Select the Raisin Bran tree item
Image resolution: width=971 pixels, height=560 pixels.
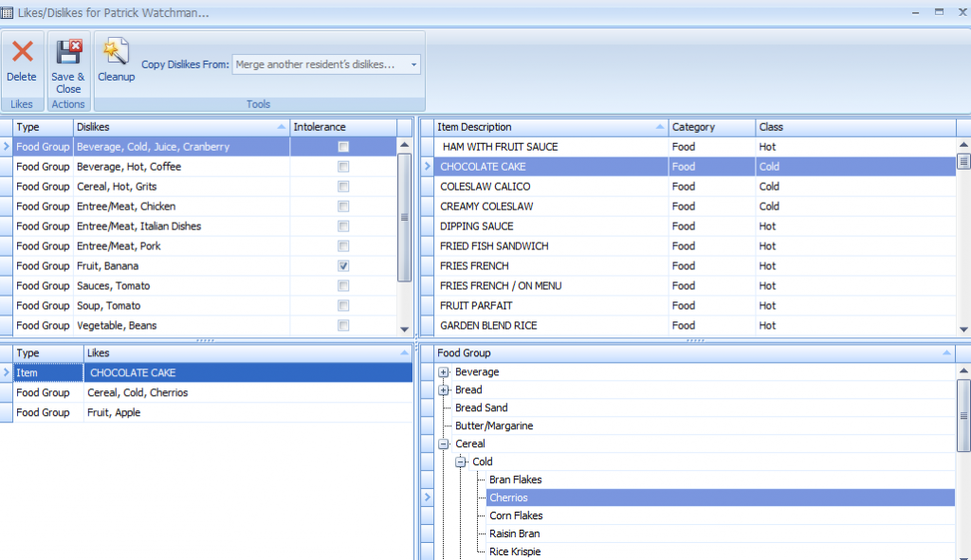tap(514, 534)
